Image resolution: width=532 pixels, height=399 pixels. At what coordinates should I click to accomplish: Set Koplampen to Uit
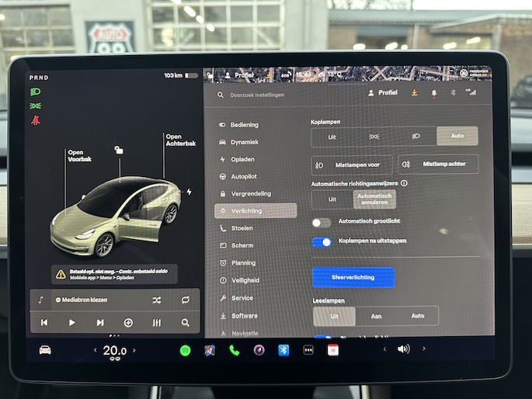pos(332,137)
